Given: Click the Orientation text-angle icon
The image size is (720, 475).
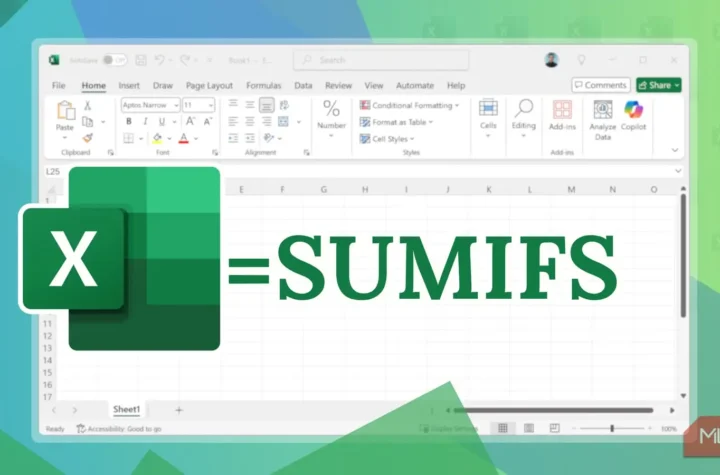Looking at the screenshot, I should [269, 138].
